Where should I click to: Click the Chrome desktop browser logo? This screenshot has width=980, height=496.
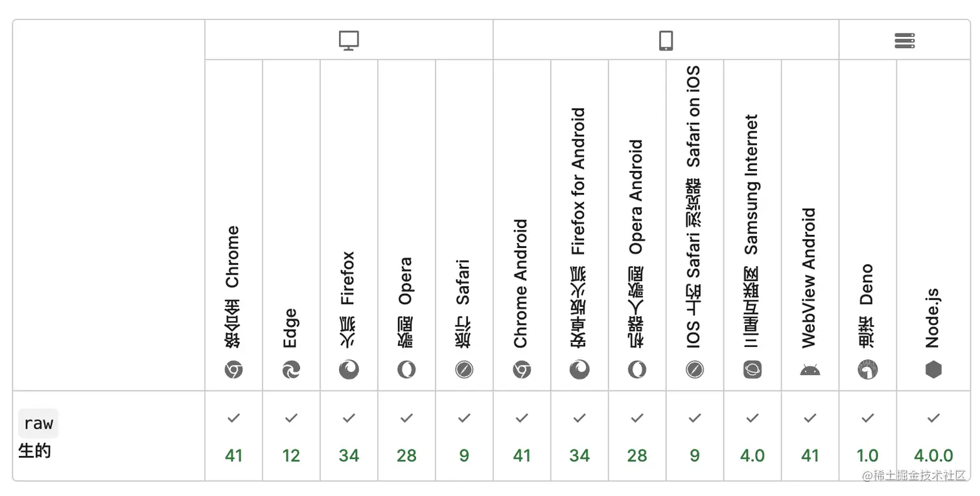point(233,370)
